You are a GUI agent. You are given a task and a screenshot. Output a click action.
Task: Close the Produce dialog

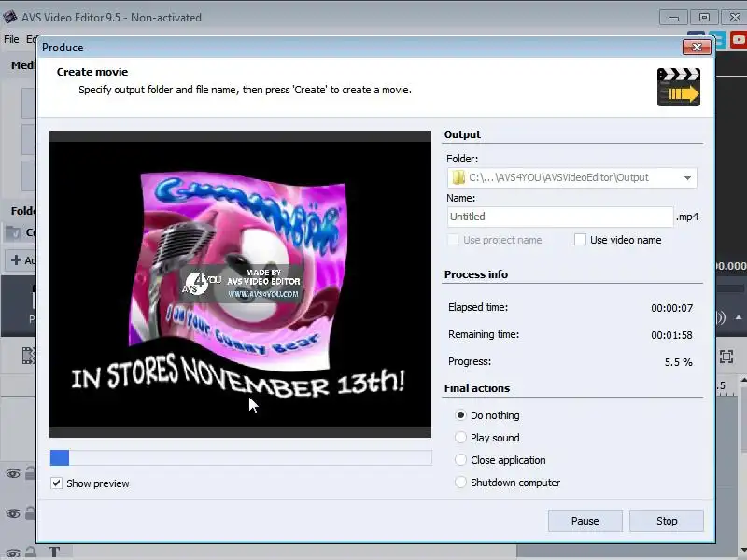pos(697,48)
